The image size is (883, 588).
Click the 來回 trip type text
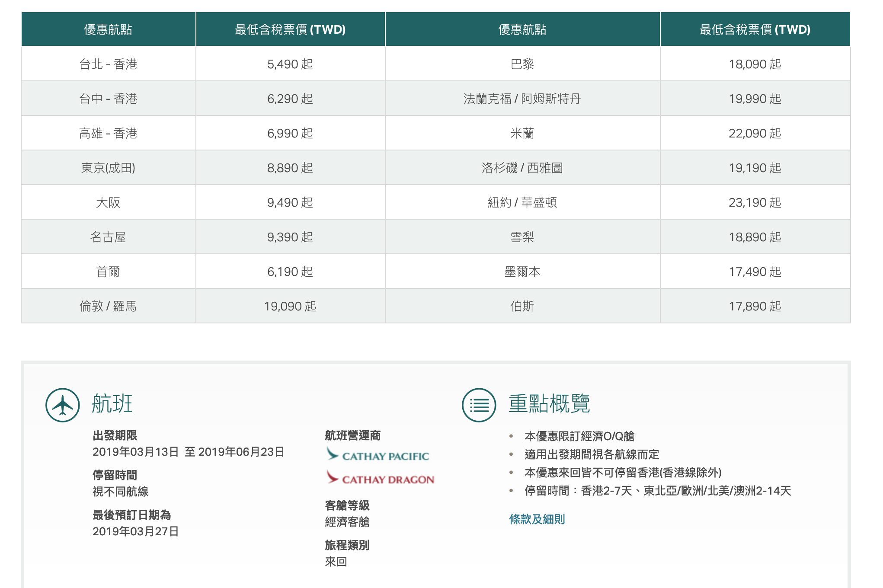pos(336,562)
